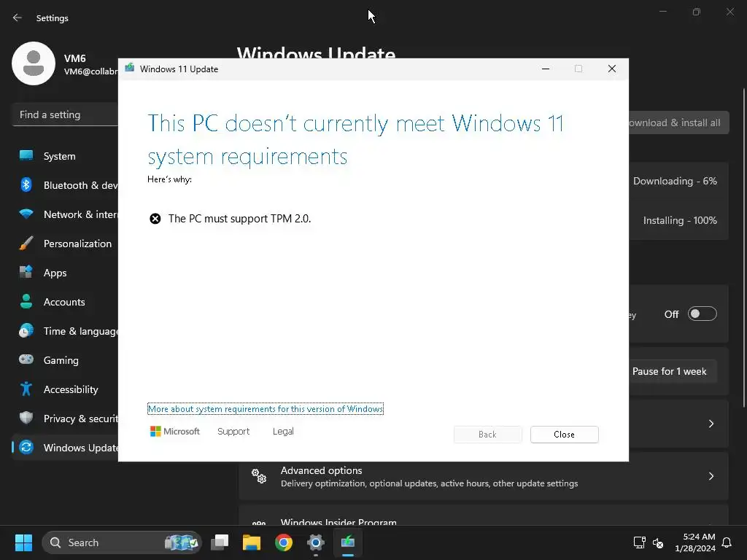Click the VM6 user avatar
Image resolution: width=747 pixels, height=560 pixels.
(34, 63)
